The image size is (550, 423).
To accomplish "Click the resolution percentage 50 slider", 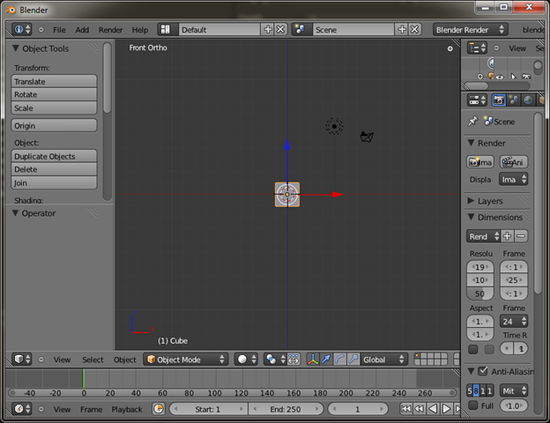I will [x=479, y=294].
